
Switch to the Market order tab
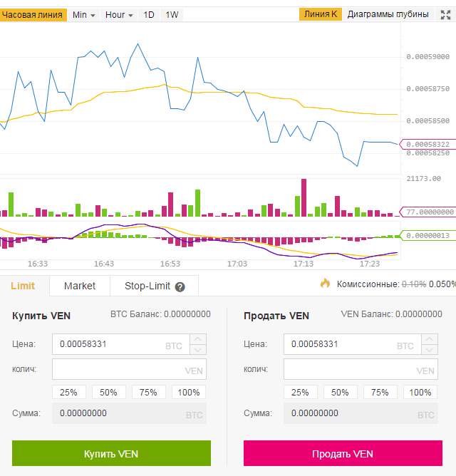pos(80,286)
